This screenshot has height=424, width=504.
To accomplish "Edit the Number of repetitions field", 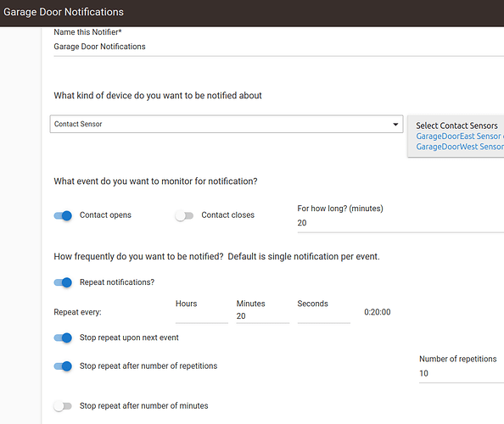I will coord(462,374).
